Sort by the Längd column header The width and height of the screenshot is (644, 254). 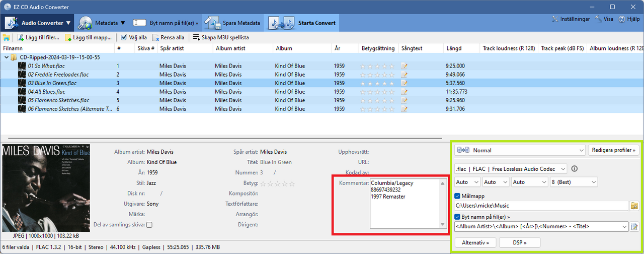(461, 48)
